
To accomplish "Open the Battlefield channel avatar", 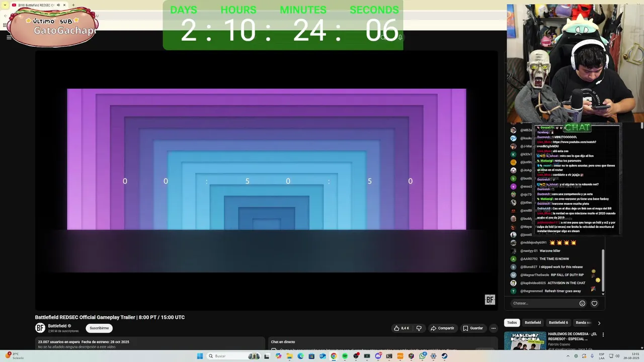I will 40,328.
